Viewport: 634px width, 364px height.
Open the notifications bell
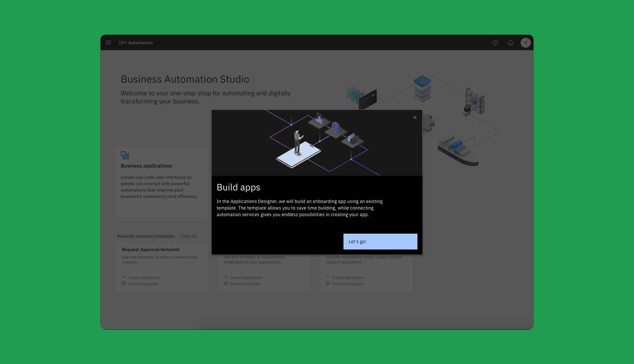click(511, 43)
